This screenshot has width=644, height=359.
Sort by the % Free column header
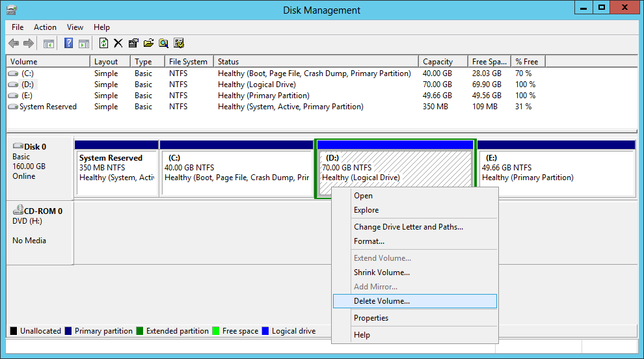[x=528, y=62]
